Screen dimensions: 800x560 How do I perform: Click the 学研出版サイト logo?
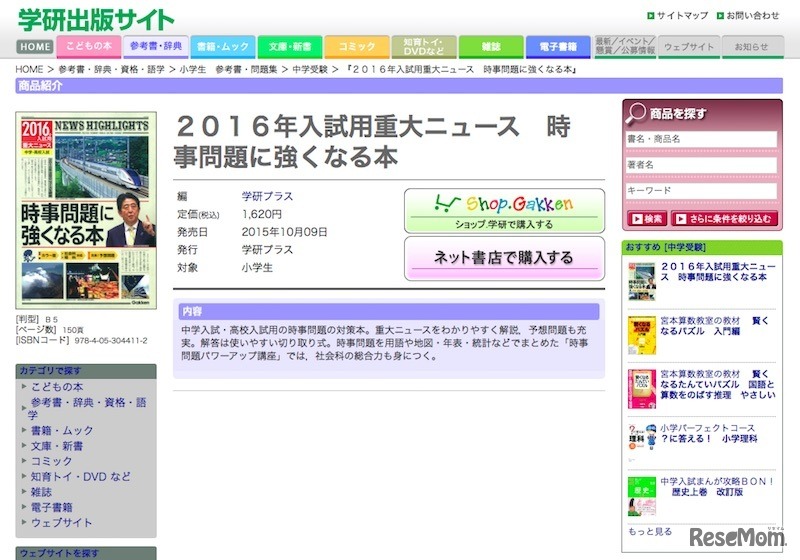coord(96,20)
